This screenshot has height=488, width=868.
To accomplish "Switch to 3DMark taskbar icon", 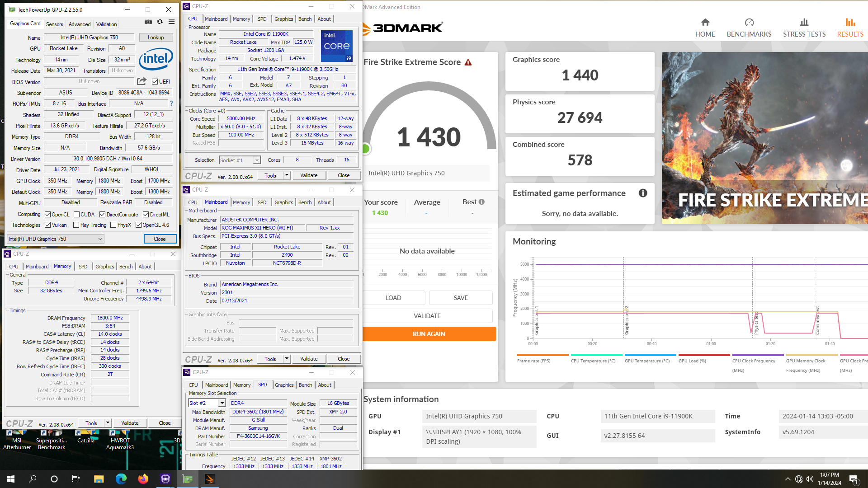I will tap(209, 479).
